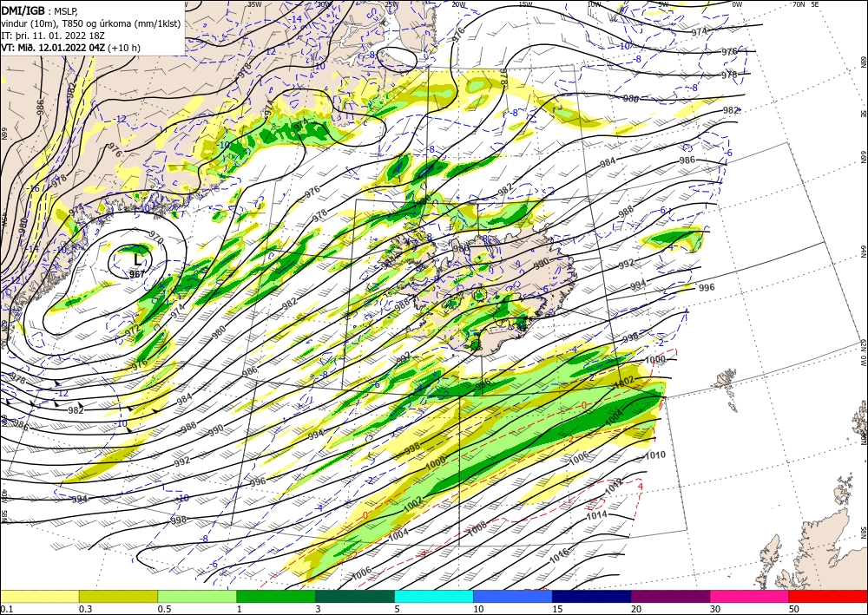Image resolution: width=868 pixels, height=615 pixels.
Task: Click the '0.5' legend scale value
Action: point(164,609)
